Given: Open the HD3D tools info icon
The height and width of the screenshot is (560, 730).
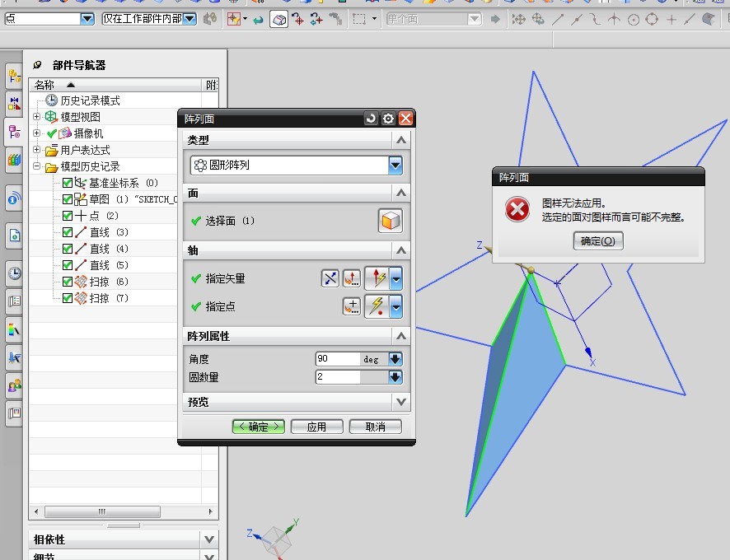Looking at the screenshot, I should [x=15, y=198].
